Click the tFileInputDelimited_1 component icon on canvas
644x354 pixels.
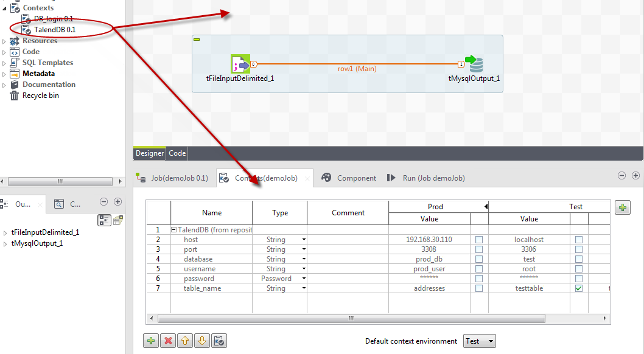click(240, 64)
